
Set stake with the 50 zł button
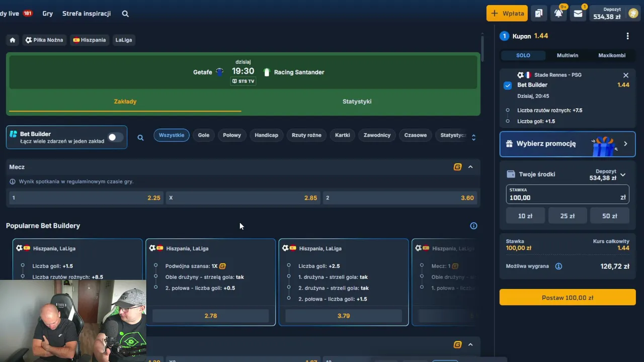coord(610,216)
